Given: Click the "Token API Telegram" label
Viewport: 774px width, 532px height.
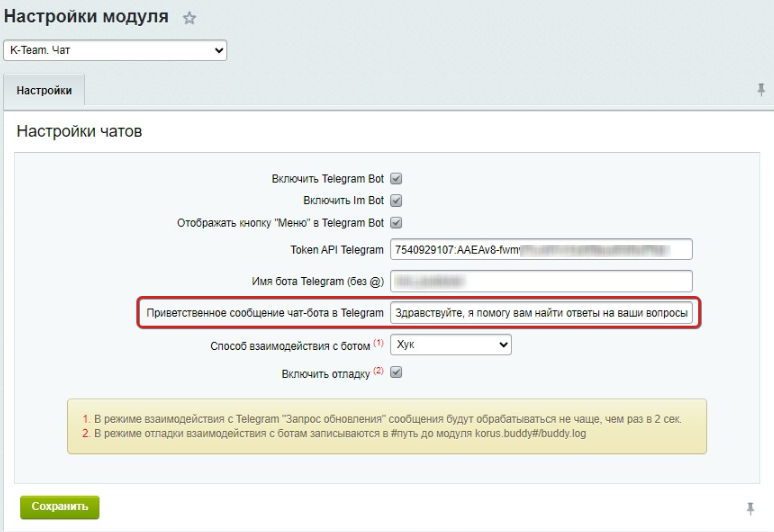Looking at the screenshot, I should 337,250.
